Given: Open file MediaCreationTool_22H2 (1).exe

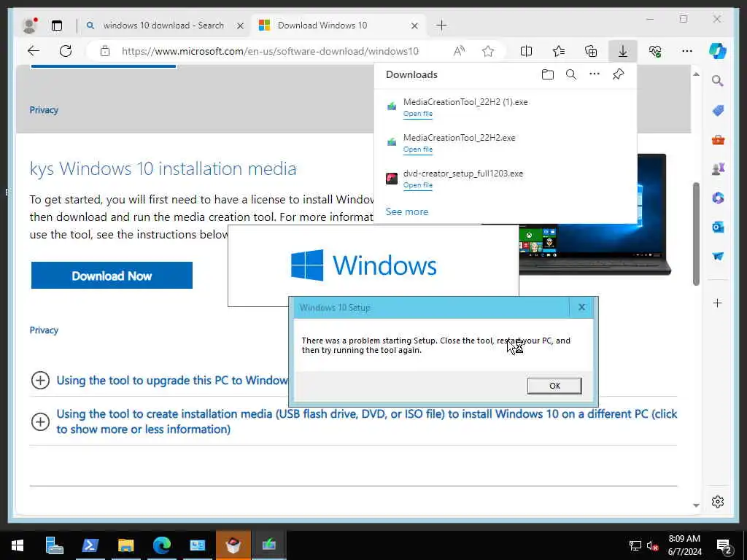Looking at the screenshot, I should tap(418, 113).
